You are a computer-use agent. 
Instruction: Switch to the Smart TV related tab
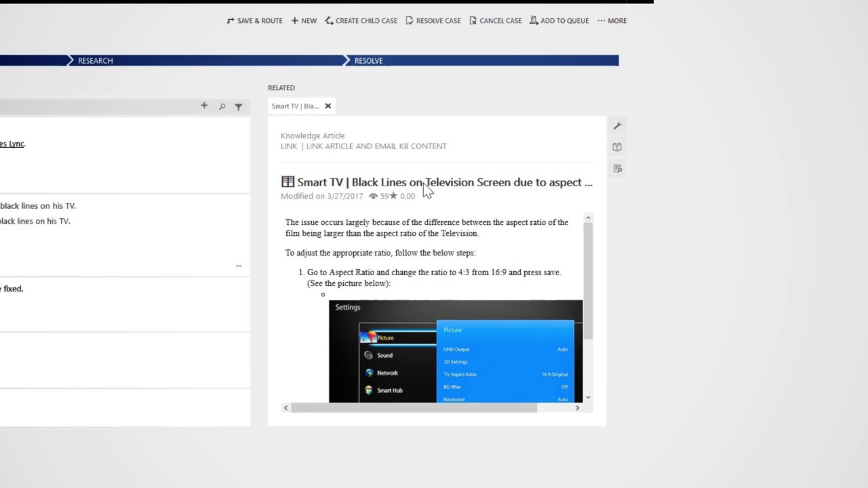tap(295, 106)
